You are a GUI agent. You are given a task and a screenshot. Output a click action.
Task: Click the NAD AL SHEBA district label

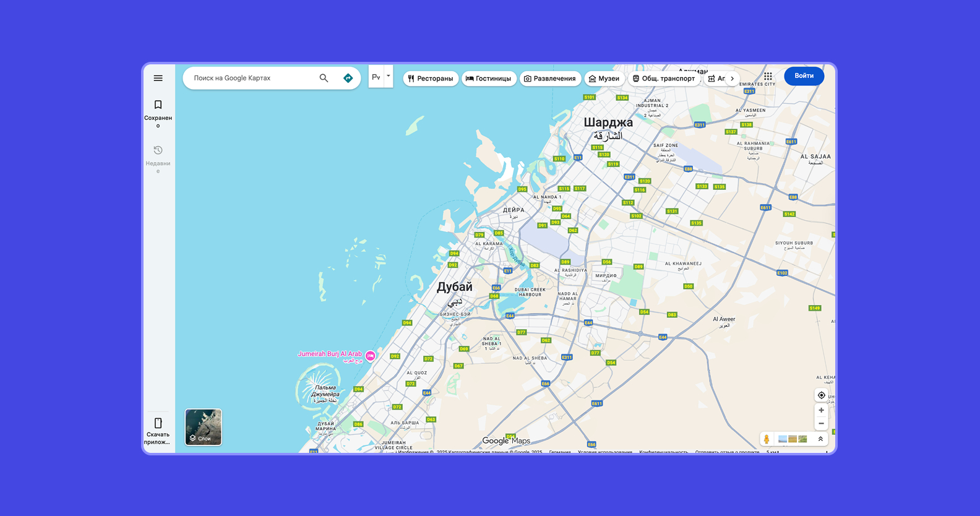[530, 358]
